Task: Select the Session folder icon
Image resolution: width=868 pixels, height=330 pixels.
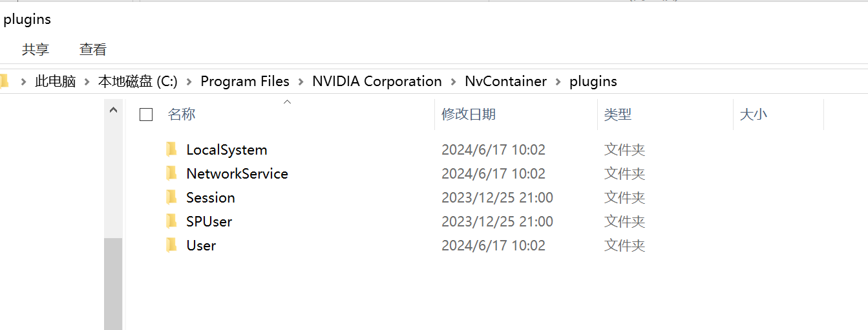Action: pos(171,197)
